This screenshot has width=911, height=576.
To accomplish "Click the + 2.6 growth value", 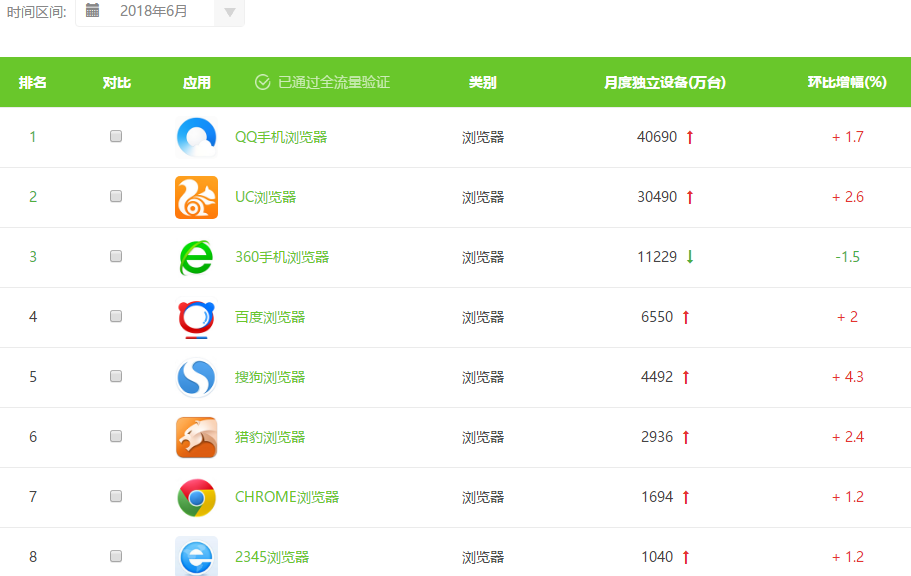I will [848, 197].
